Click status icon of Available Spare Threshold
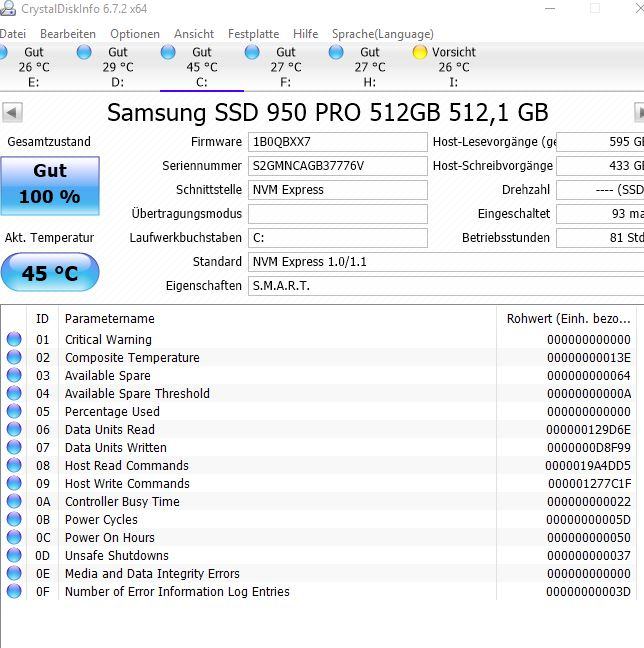 click(x=14, y=393)
